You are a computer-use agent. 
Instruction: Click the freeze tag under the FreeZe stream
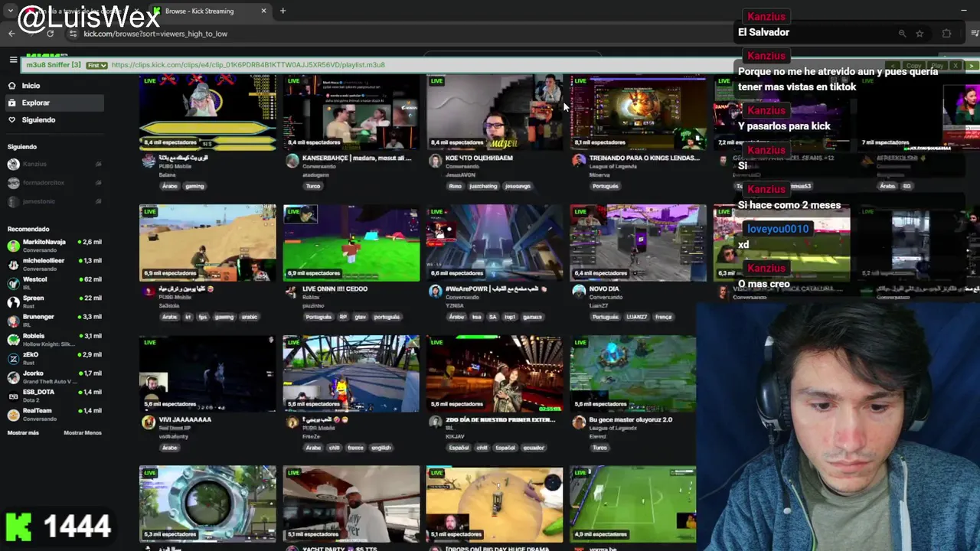tap(355, 448)
